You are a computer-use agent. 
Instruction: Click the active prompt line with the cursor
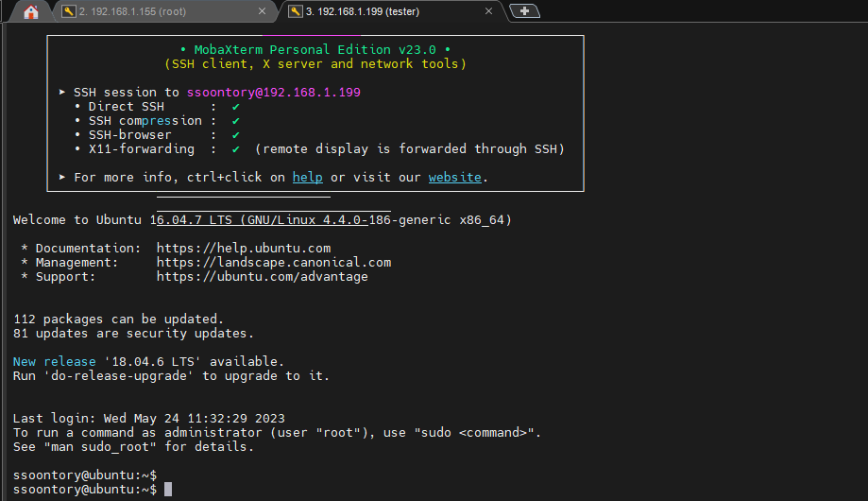point(93,490)
